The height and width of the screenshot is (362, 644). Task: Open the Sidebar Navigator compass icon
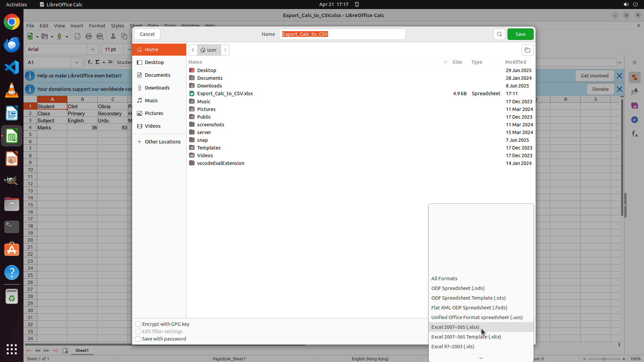click(634, 120)
